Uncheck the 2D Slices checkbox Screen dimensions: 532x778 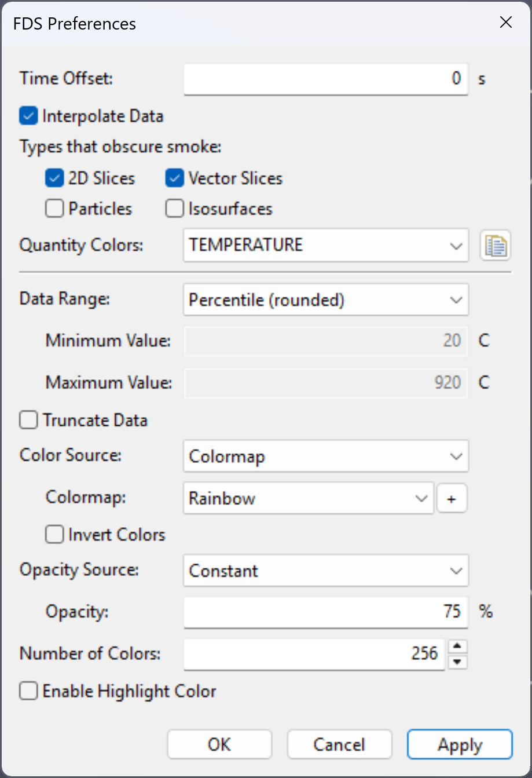(54, 178)
